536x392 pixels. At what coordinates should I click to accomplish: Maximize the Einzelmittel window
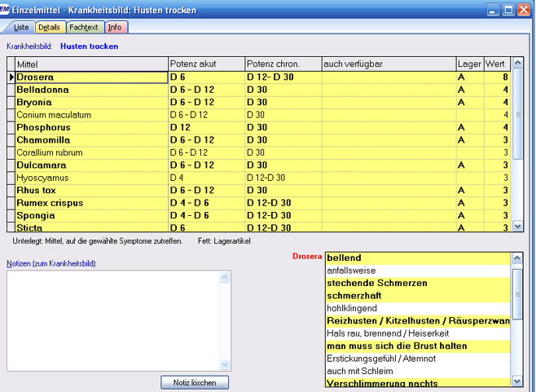point(509,9)
